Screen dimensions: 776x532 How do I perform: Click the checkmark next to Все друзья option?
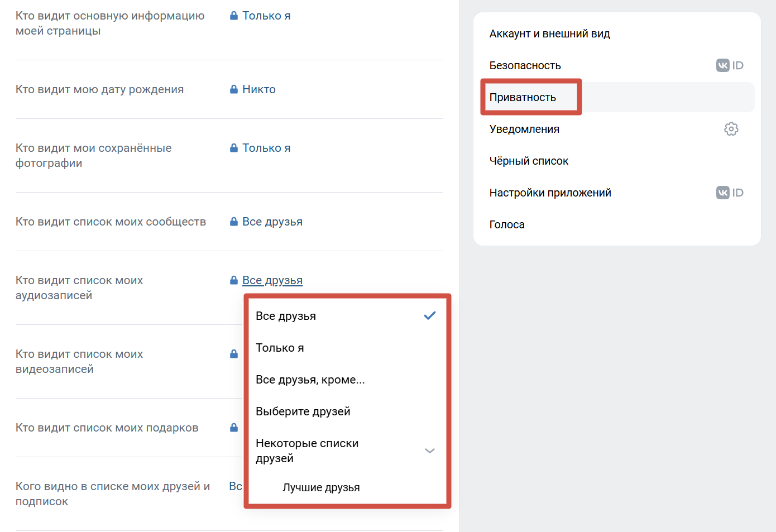point(429,316)
